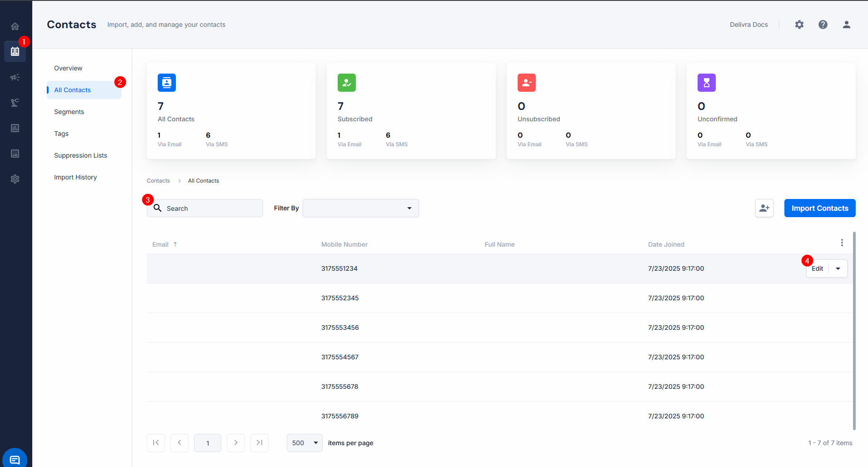Click the add single contact icon button
This screenshot has width=868, height=467.
764,208
